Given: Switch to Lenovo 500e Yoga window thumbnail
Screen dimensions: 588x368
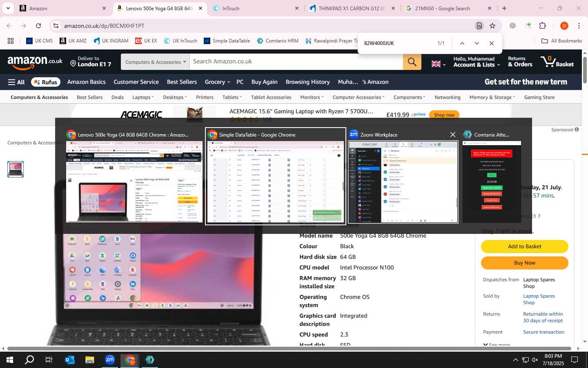Looking at the screenshot, I should (x=134, y=176).
